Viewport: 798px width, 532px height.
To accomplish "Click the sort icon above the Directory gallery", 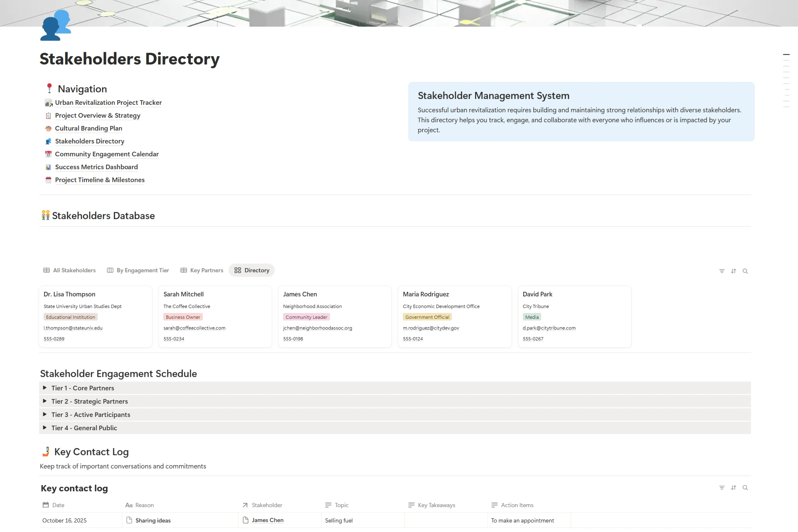I will click(x=733, y=271).
